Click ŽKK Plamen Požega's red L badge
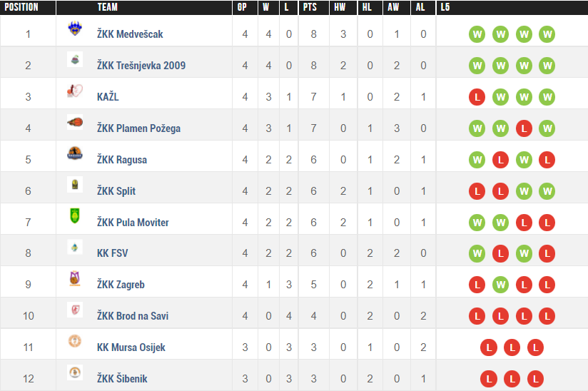 [524, 128]
